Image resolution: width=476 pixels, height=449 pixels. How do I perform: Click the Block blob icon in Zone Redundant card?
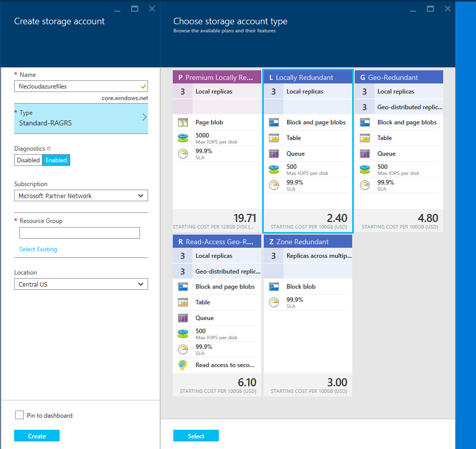coord(273,286)
